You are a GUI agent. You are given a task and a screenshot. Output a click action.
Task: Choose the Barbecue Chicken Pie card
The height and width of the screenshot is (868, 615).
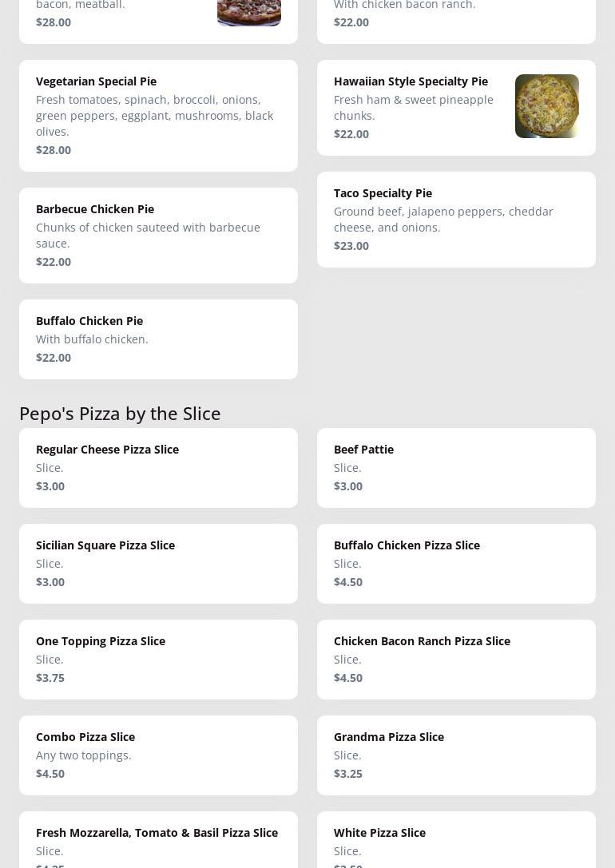pos(158,236)
